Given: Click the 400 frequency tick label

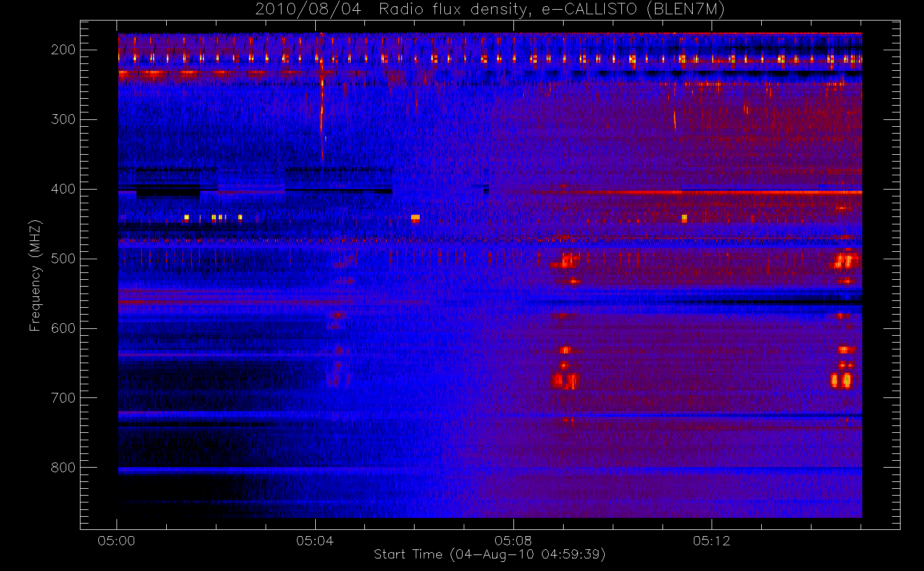Looking at the screenshot, I should pyautogui.click(x=63, y=189).
